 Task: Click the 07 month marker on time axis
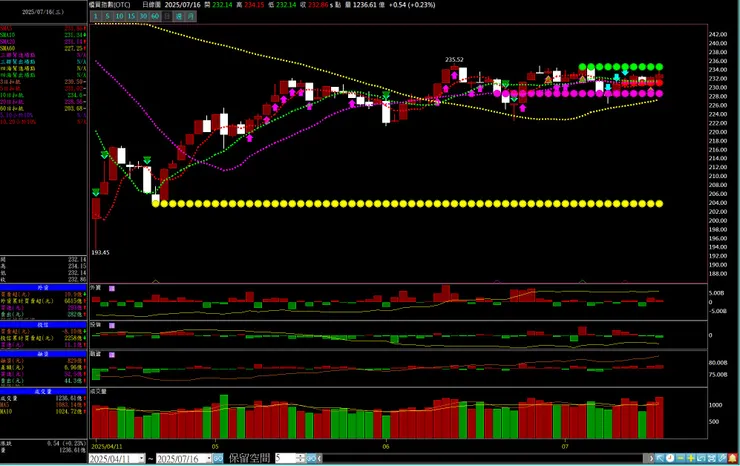tap(565, 446)
